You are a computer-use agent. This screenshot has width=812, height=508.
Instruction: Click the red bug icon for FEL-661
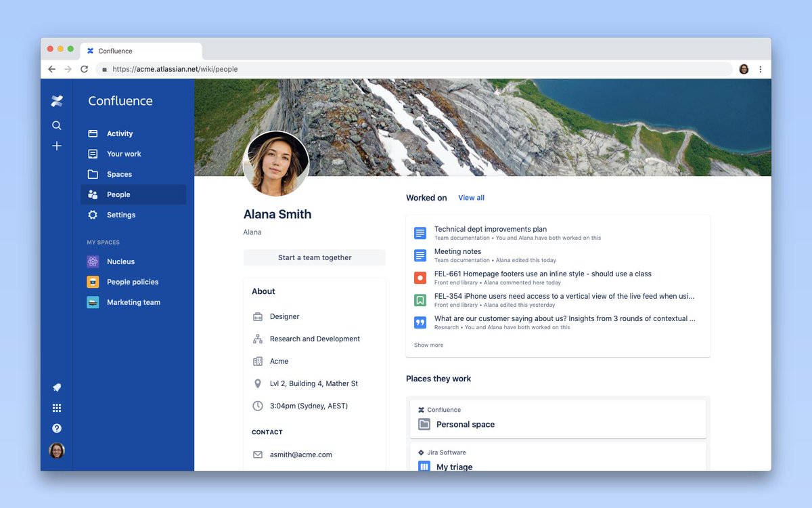tap(420, 278)
